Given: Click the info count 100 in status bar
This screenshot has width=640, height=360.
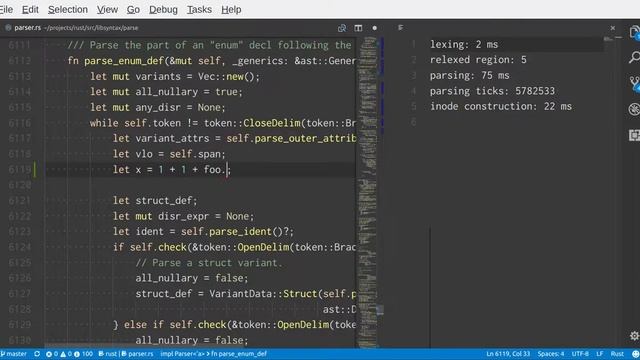Looking at the screenshot, I should click(x=84, y=354).
